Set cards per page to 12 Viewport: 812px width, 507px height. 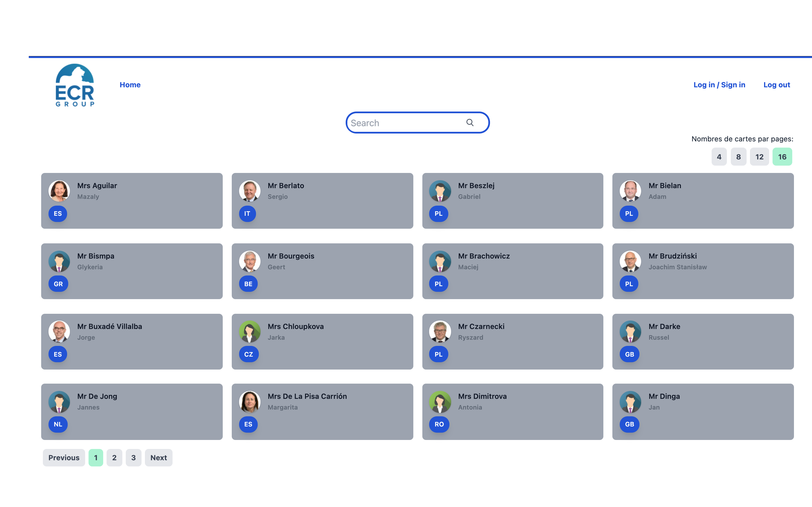point(759,157)
